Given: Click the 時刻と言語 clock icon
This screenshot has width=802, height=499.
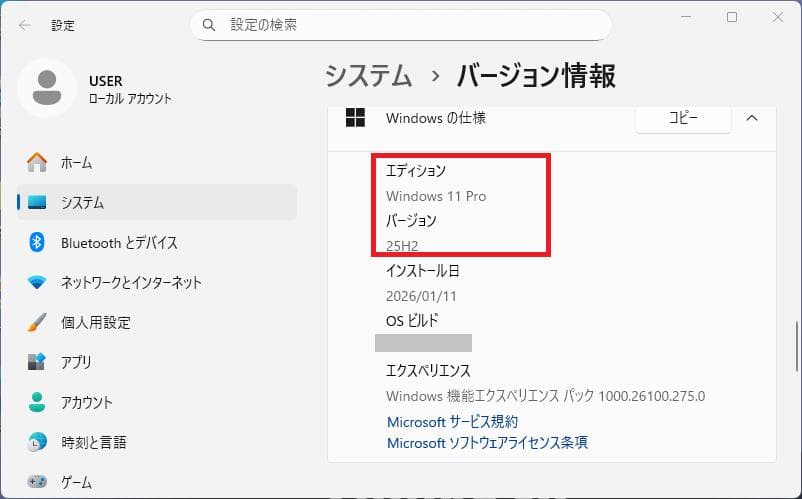Looking at the screenshot, I should point(37,442).
